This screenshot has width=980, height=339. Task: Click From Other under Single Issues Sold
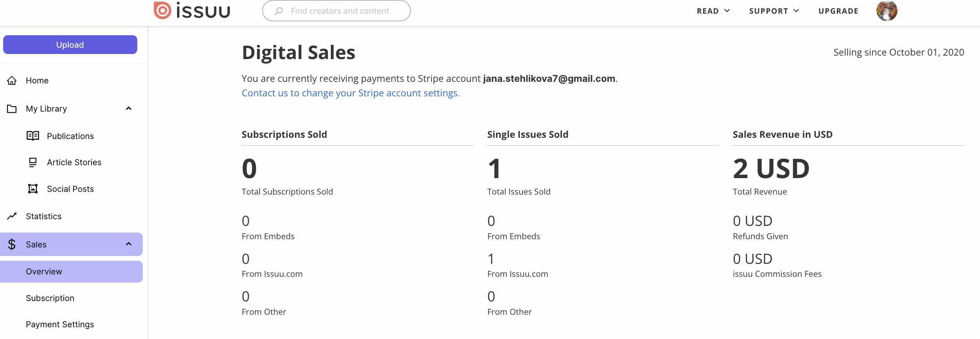click(509, 312)
